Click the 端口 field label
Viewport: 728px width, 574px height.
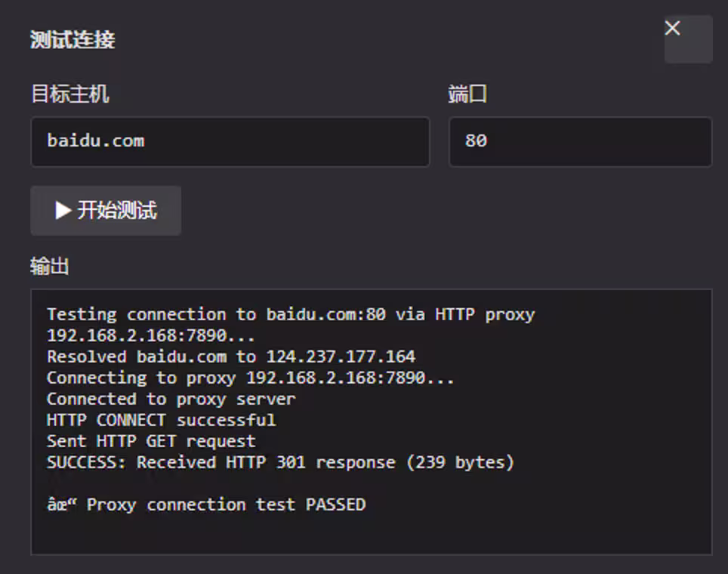(466, 94)
